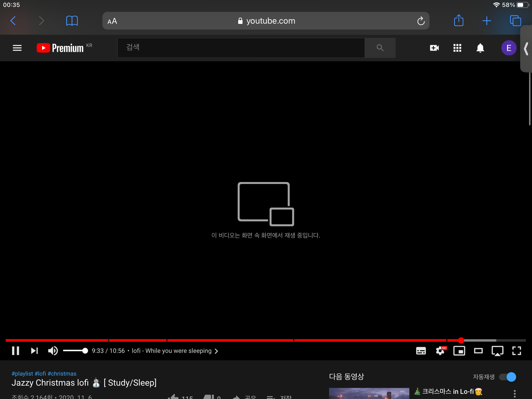532x399 pixels.
Task: Mute the video volume
Action: [x=53, y=351]
